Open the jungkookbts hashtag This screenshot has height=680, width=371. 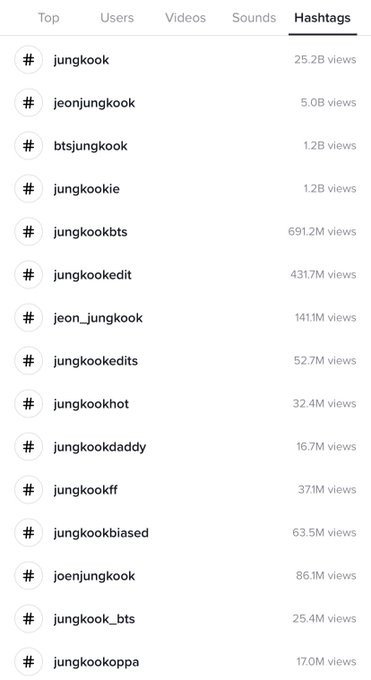[185, 232]
